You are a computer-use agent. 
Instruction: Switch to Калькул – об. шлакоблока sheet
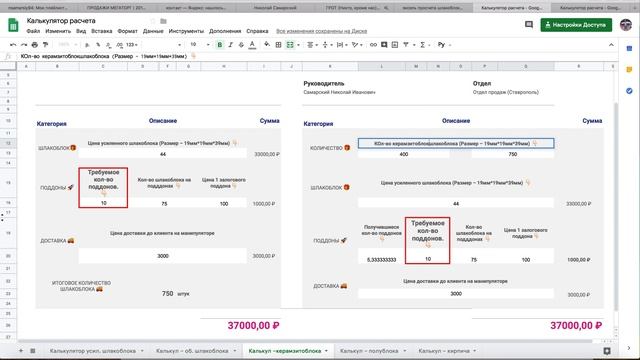click(x=192, y=351)
